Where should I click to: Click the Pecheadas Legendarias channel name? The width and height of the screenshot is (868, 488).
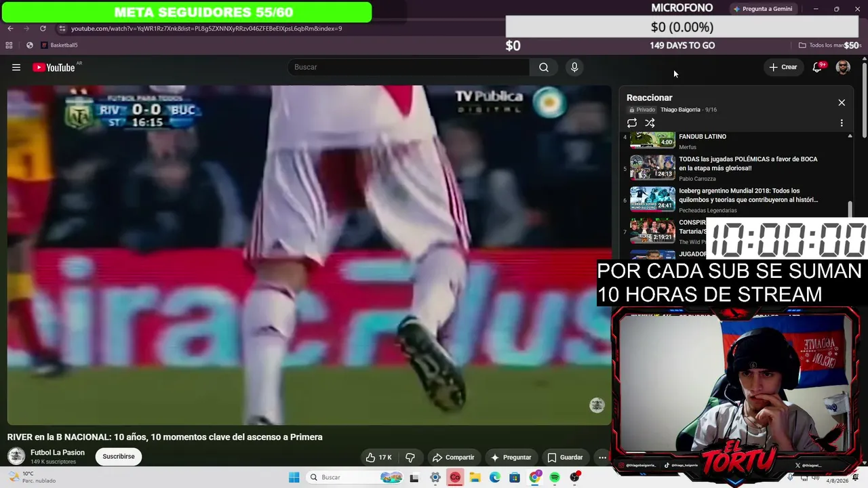[708, 210]
